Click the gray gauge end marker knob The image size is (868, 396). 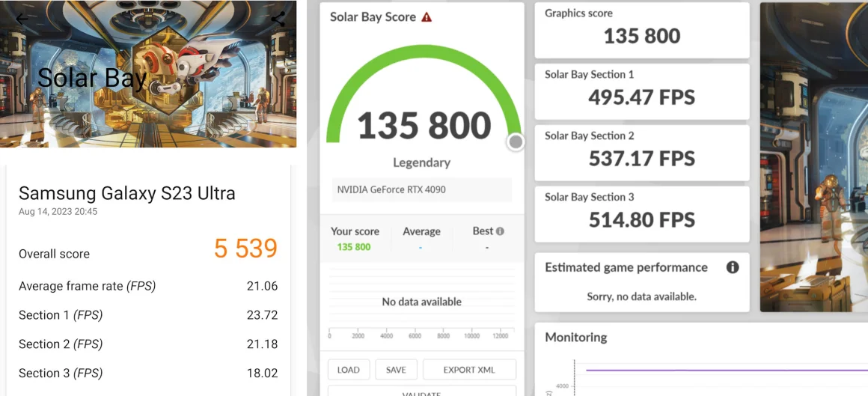[x=516, y=142]
